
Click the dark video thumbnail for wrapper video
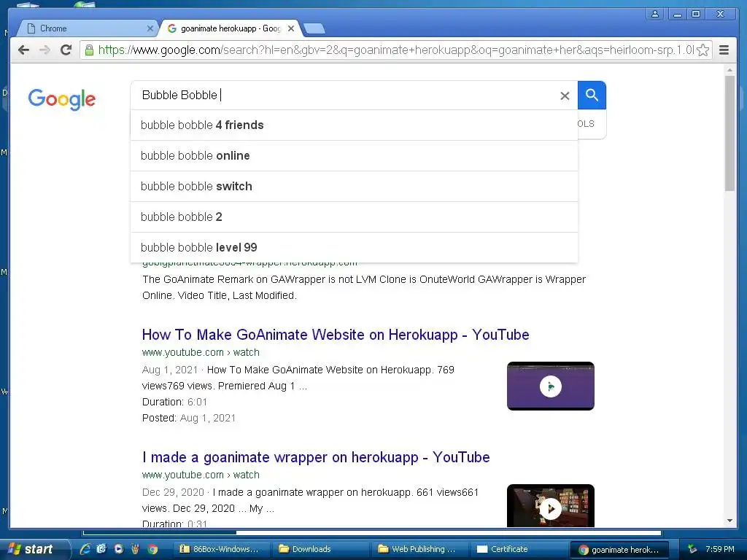[550, 506]
